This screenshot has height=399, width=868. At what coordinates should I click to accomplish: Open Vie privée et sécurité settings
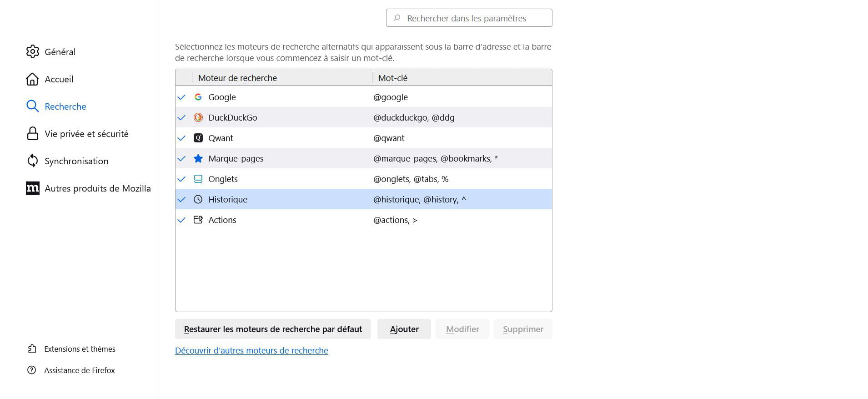86,134
